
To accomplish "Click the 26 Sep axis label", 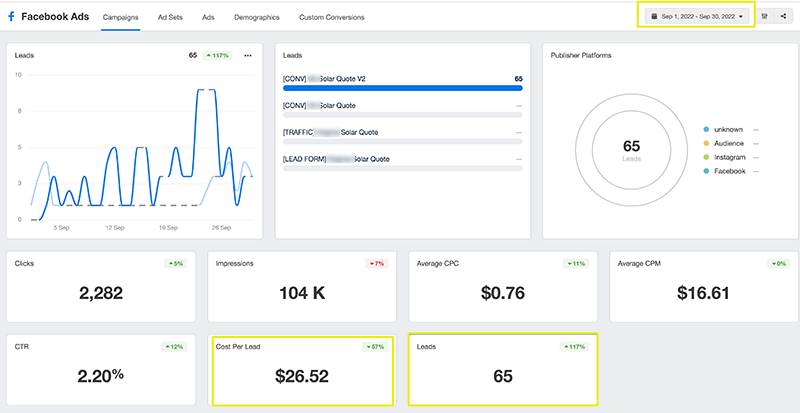I will tap(222, 228).
